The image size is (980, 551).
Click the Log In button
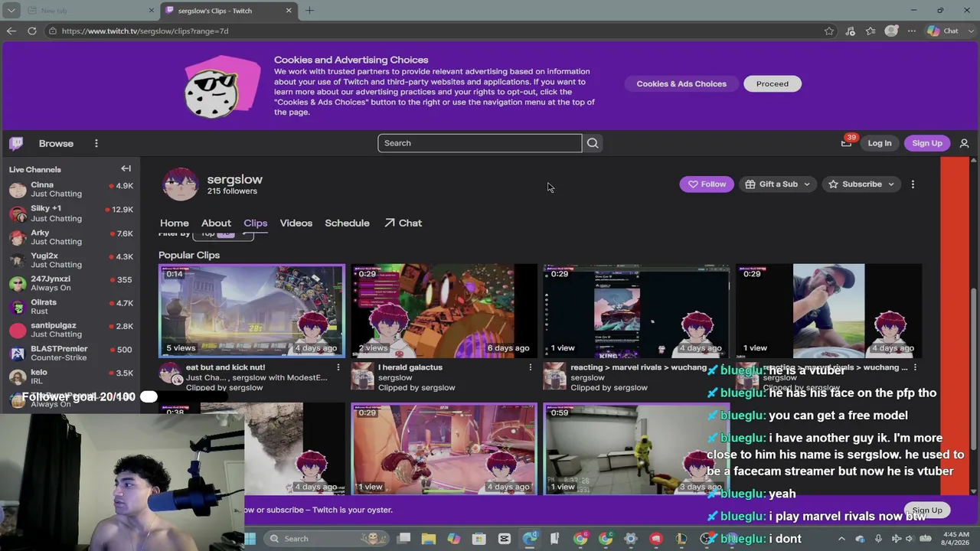click(x=880, y=143)
